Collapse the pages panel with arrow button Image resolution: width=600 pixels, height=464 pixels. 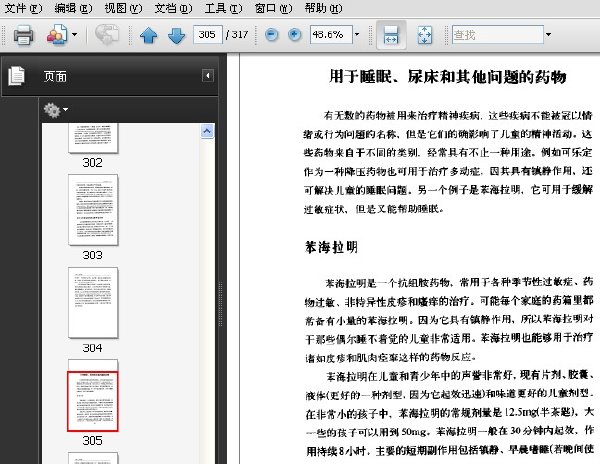click(x=208, y=76)
